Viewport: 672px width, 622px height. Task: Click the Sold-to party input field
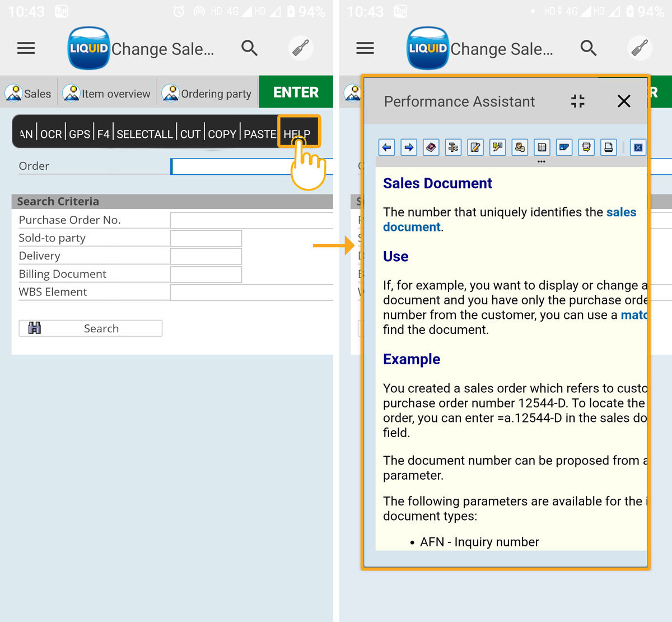[206, 238]
